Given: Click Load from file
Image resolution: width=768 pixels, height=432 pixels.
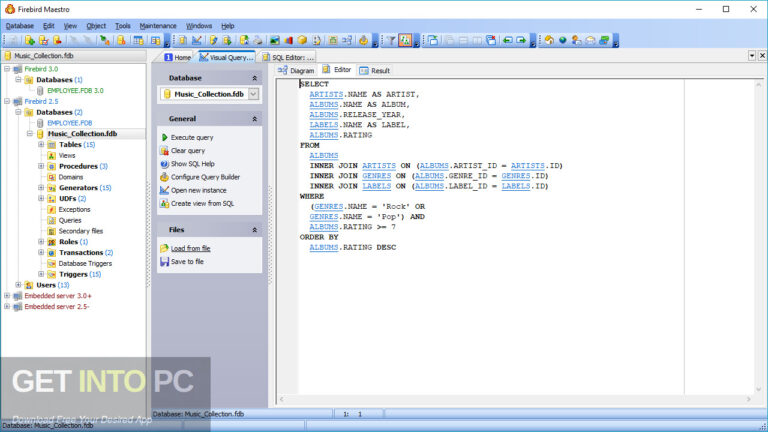Looking at the screenshot, I should [x=191, y=249].
